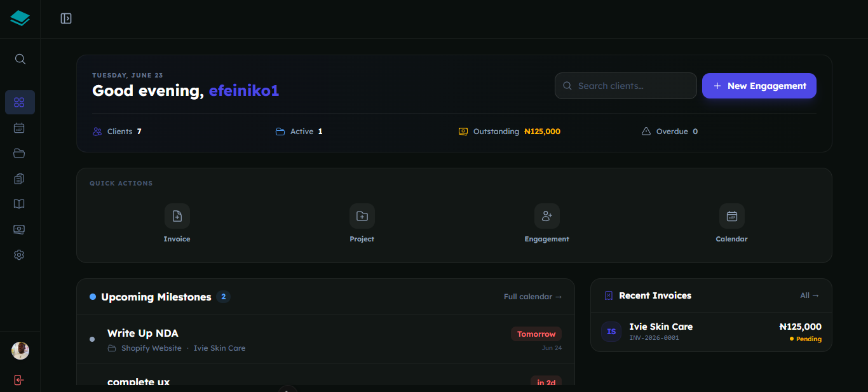Click the red Tomorrow due badge

tap(536, 334)
